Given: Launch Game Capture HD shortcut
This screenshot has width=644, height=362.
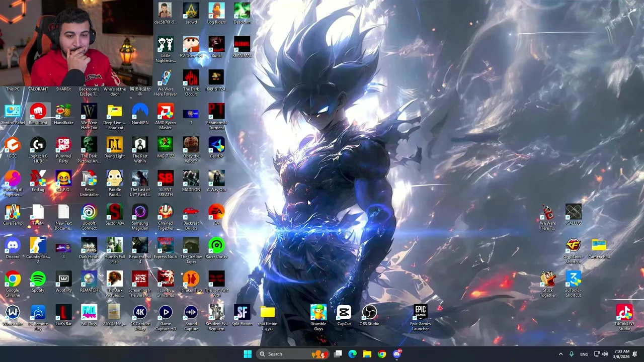Looking at the screenshot, I should pyautogui.click(x=166, y=318).
